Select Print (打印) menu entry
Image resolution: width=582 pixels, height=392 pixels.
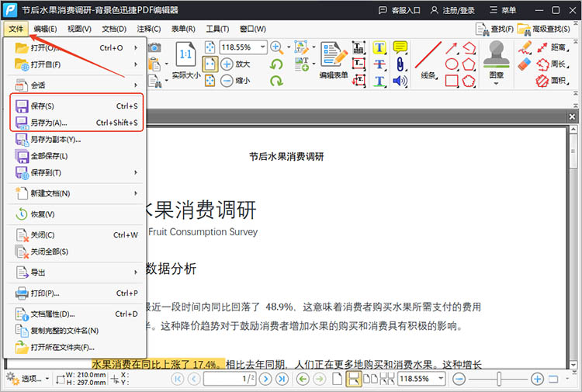(76, 293)
